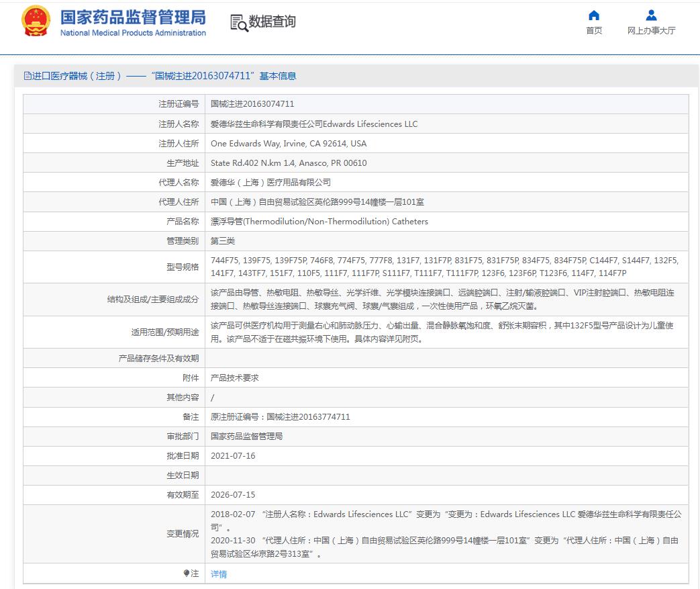Click the 其他内容 row label
The width and height of the screenshot is (700, 589).
pyautogui.click(x=183, y=398)
